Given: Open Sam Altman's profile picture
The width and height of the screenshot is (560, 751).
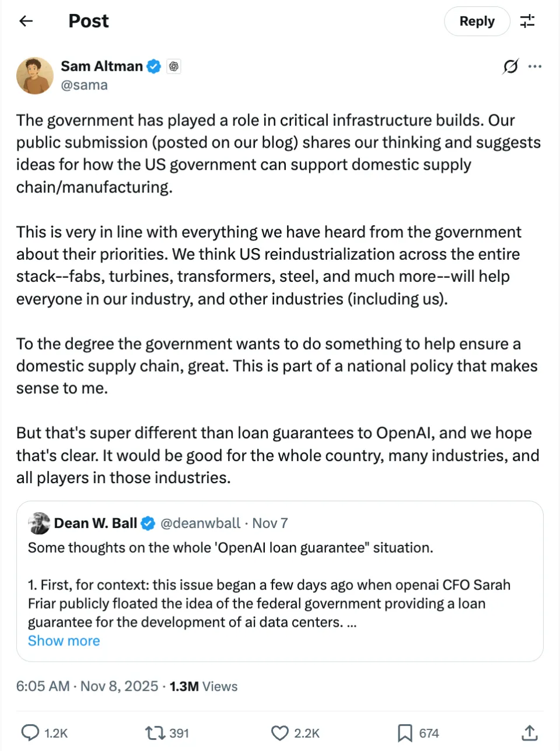Looking at the screenshot, I should [35, 76].
